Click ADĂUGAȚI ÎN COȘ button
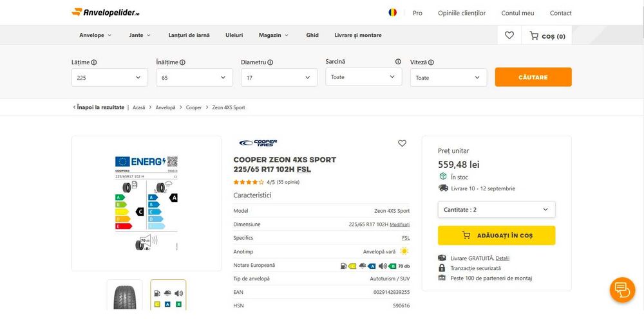Viewport: 644px width, 319px height. tap(496, 235)
